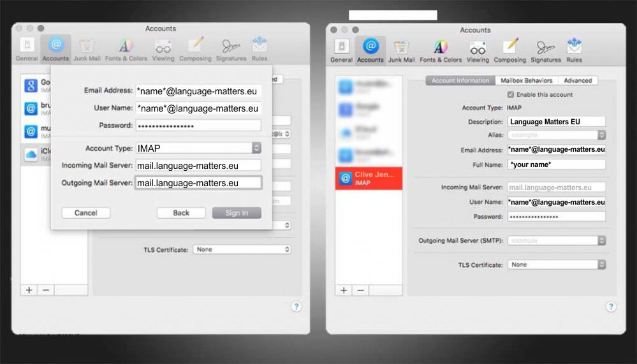
Task: Open Signatures preferences in right window
Action: 545,51
